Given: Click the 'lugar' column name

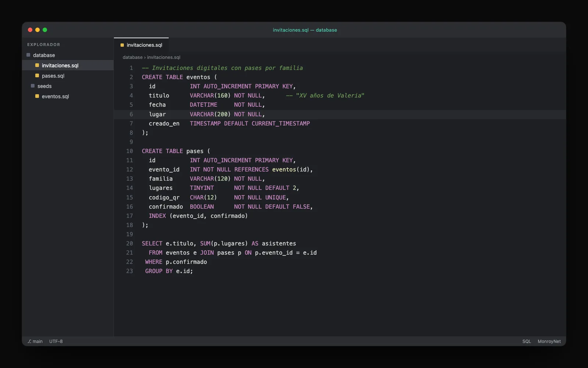Looking at the screenshot, I should point(157,114).
